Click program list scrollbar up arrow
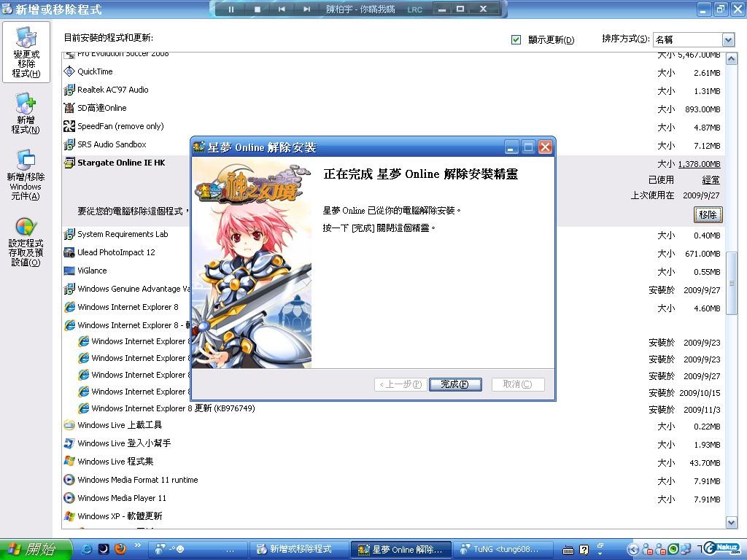The height and width of the screenshot is (560, 747). 732,60
